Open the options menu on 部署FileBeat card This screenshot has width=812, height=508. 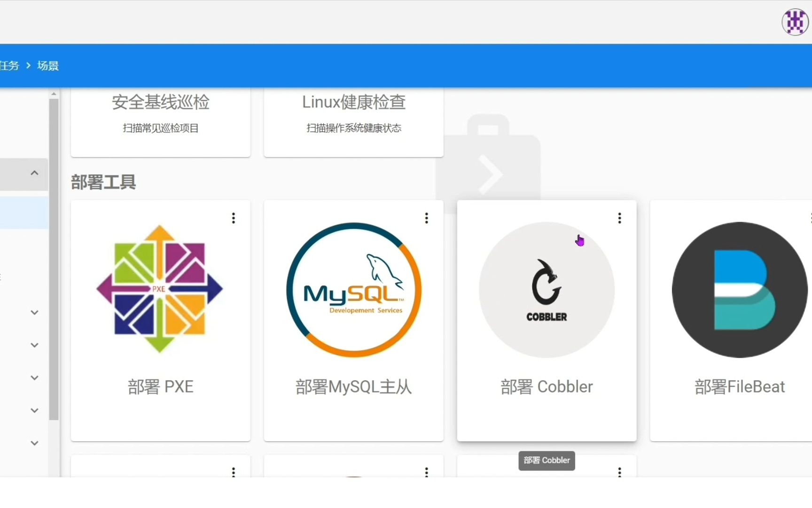pos(810,217)
